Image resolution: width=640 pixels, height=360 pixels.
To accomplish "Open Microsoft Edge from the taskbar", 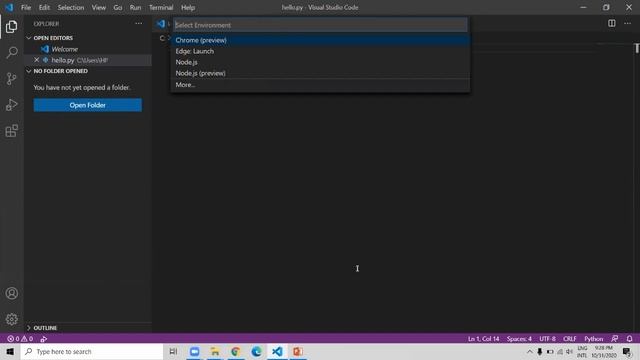I will pyautogui.click(x=256, y=351).
